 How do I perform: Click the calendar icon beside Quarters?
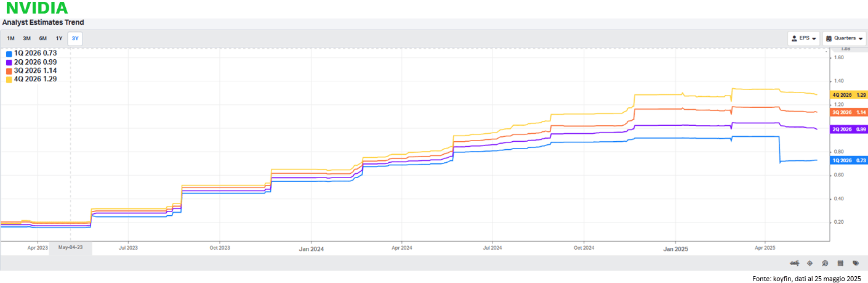point(829,38)
